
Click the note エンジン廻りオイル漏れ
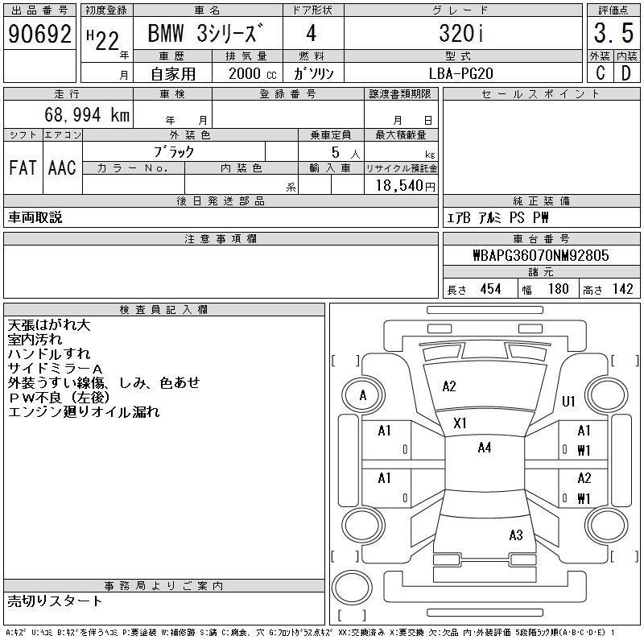click(84, 412)
